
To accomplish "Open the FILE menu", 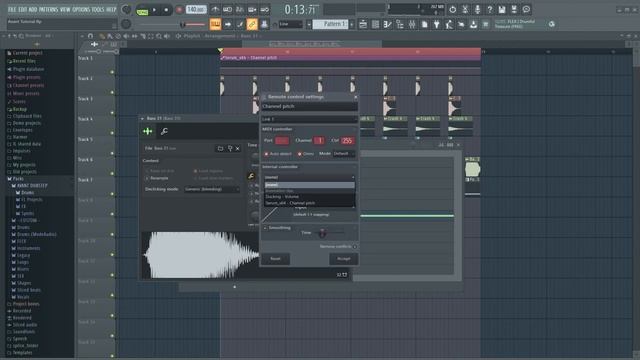I will pos(12,9).
